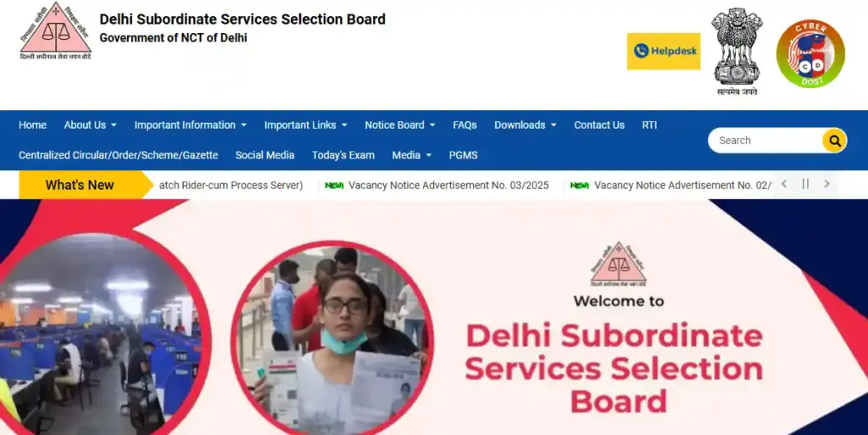Click the candidate photo in banner circle
Viewport: 868px width, 435px height.
pyautogui.click(x=332, y=338)
